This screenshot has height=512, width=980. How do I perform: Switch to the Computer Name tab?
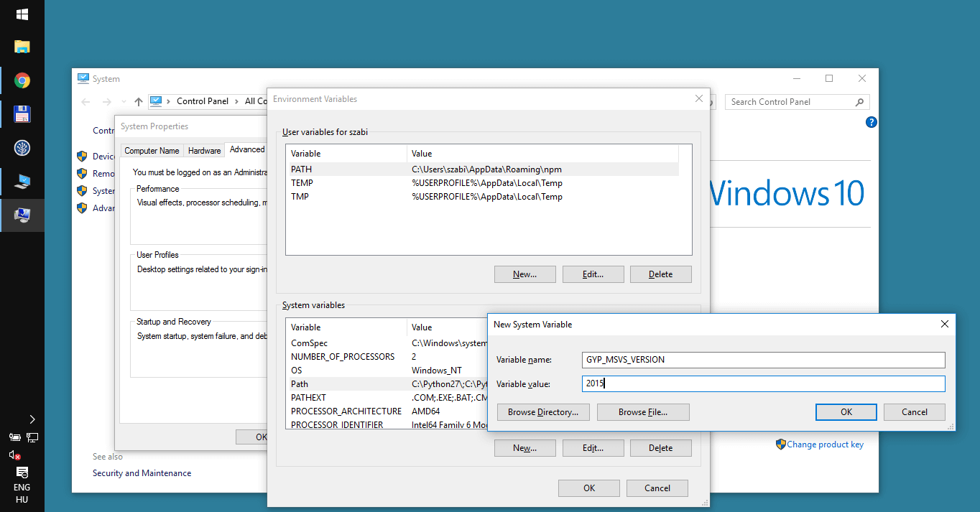(152, 150)
